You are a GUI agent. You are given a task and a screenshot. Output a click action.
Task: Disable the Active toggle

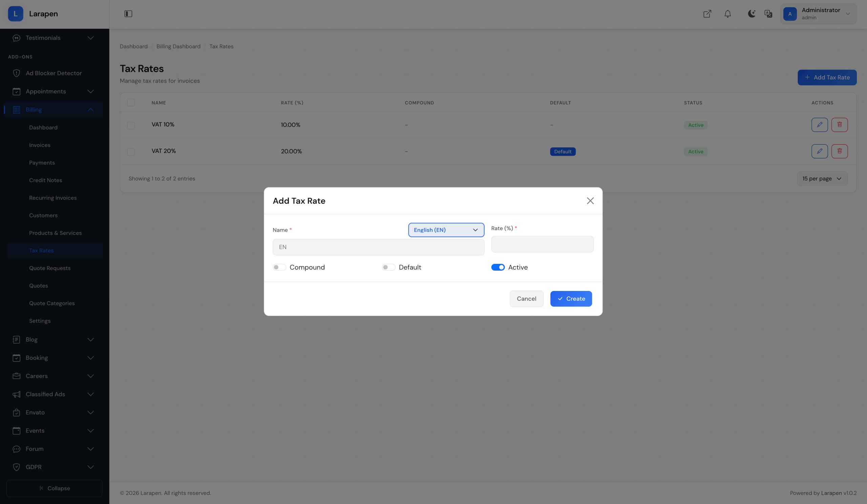pyautogui.click(x=498, y=267)
